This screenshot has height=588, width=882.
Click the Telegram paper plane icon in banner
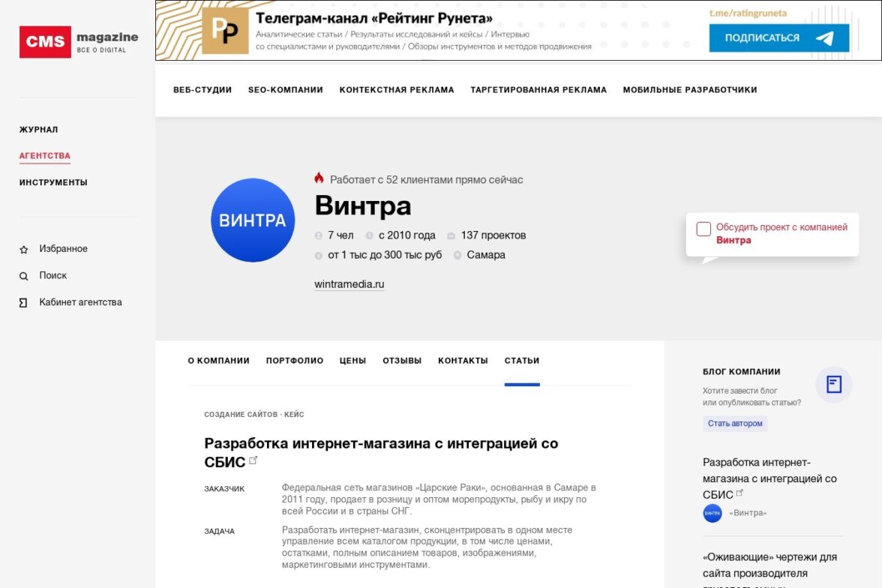click(x=825, y=37)
